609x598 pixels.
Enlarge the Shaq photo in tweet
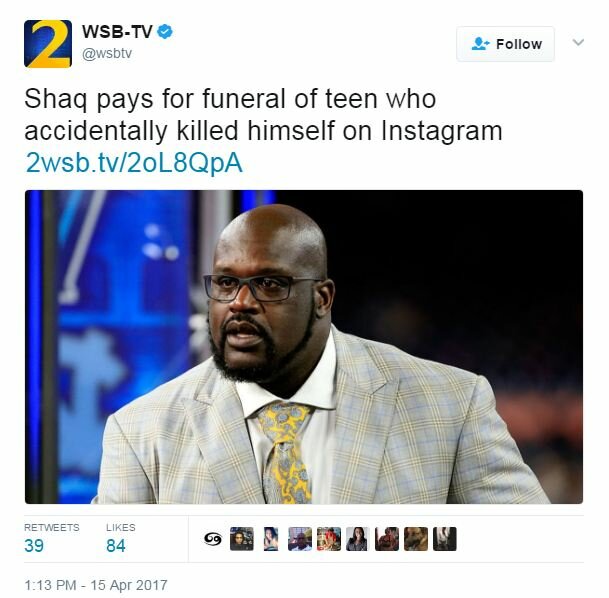(304, 347)
